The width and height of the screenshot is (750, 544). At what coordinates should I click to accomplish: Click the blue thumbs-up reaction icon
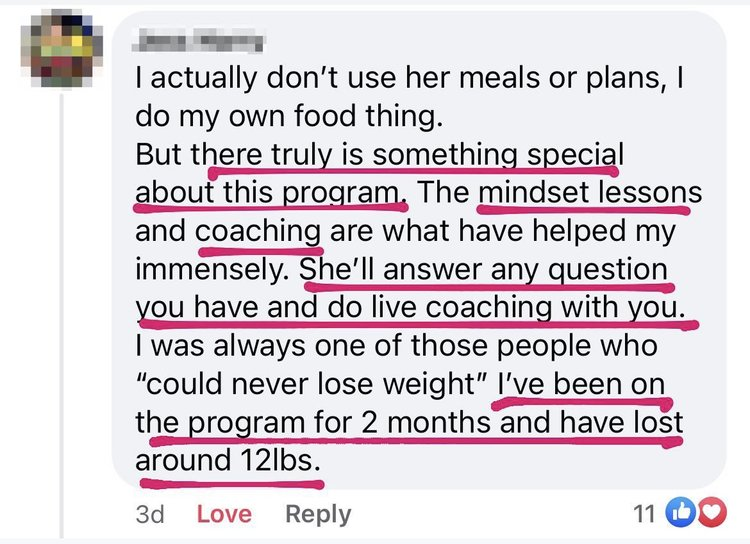pyautogui.click(x=679, y=514)
